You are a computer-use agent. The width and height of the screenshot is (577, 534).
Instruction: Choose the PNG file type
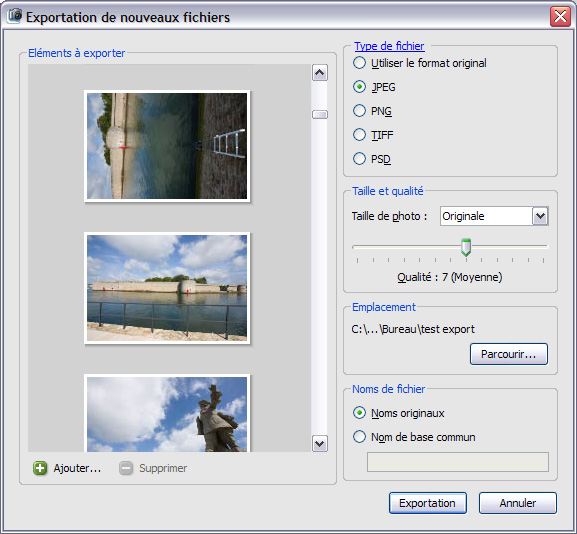pos(372,111)
